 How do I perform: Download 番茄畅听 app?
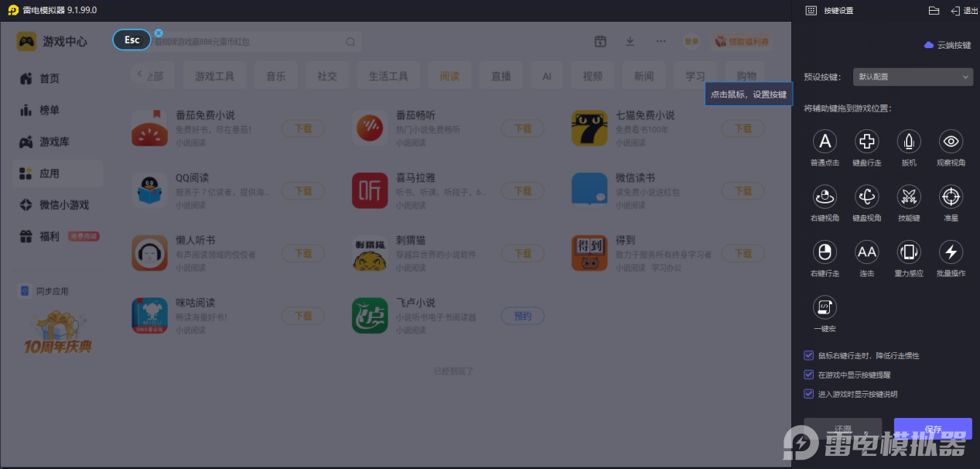pos(523,128)
